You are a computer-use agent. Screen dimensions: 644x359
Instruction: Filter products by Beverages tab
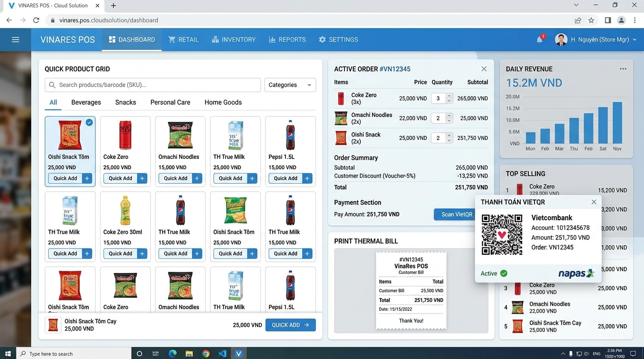86,102
